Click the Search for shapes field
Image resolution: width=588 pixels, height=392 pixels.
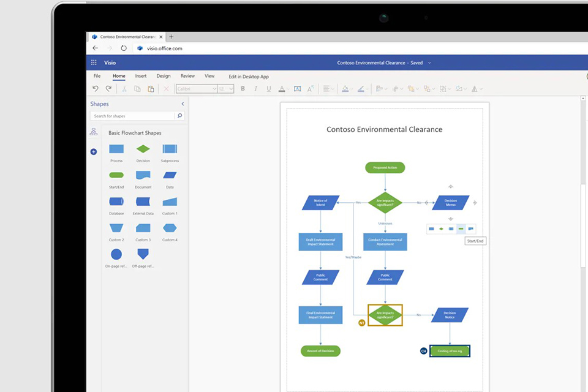[x=132, y=116]
